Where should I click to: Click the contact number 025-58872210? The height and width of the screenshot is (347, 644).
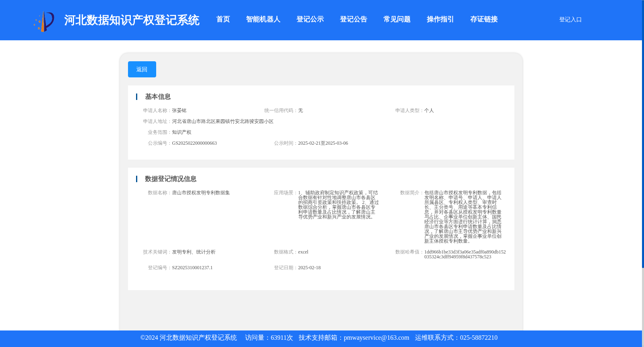click(x=479, y=338)
